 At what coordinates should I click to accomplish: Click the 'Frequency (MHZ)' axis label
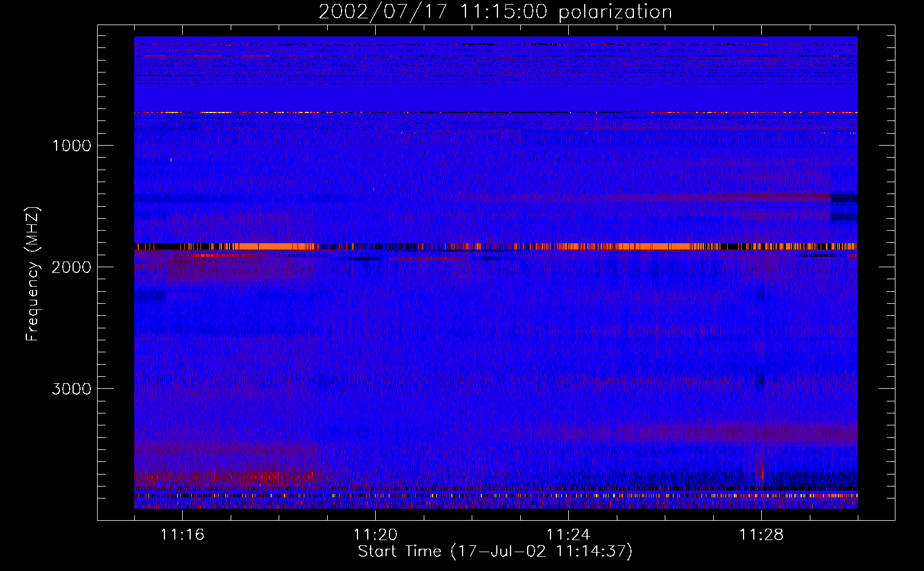[33, 274]
